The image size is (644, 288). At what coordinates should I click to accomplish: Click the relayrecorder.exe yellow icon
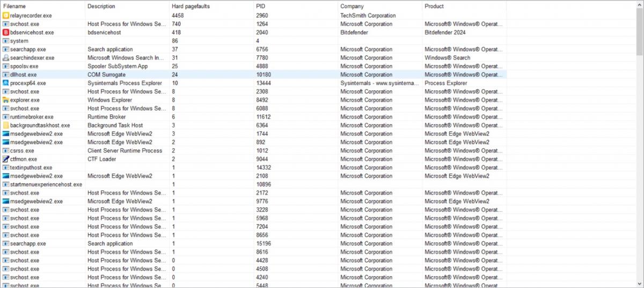coord(6,16)
